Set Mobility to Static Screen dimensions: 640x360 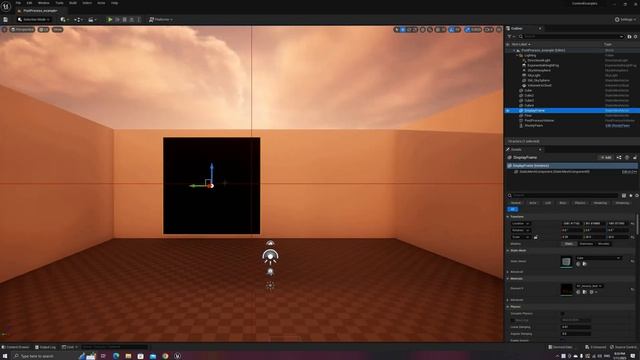pyautogui.click(x=569, y=244)
